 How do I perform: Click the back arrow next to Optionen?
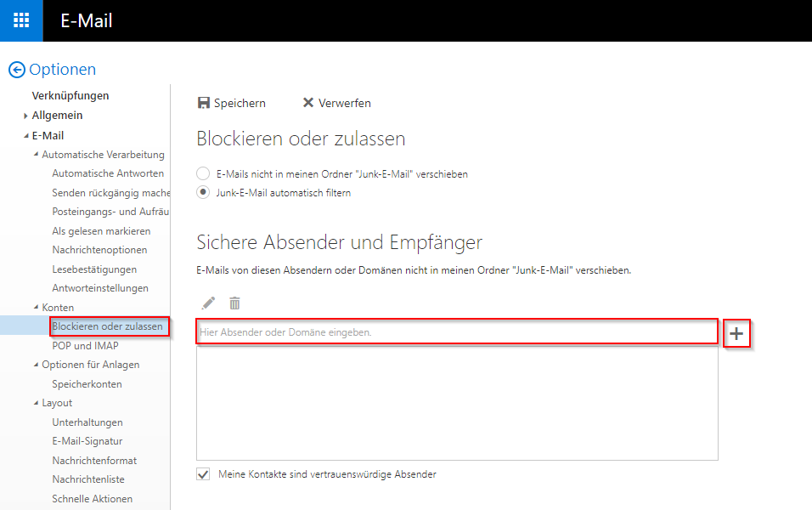(x=16, y=71)
